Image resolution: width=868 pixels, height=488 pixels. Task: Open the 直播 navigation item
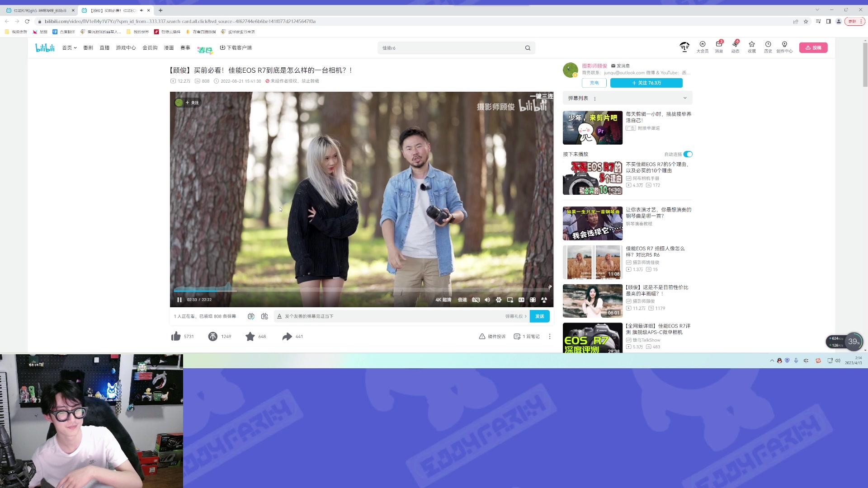[104, 47]
